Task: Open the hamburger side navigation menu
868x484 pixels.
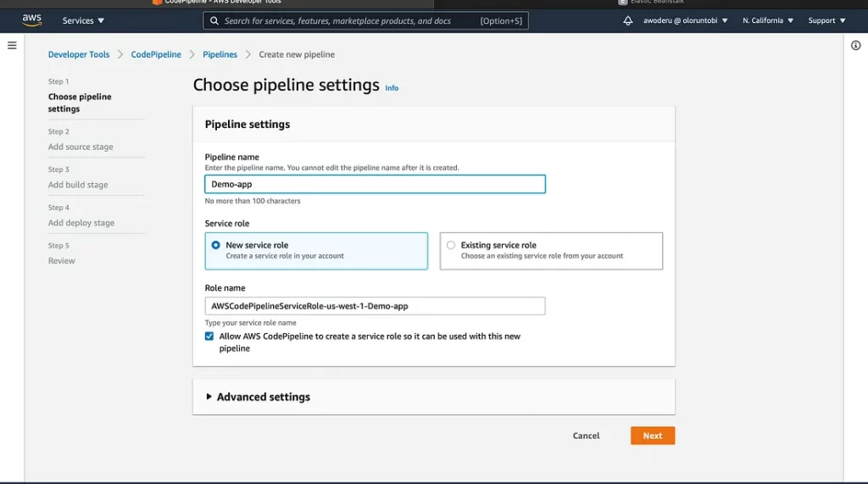Action: 12,46
